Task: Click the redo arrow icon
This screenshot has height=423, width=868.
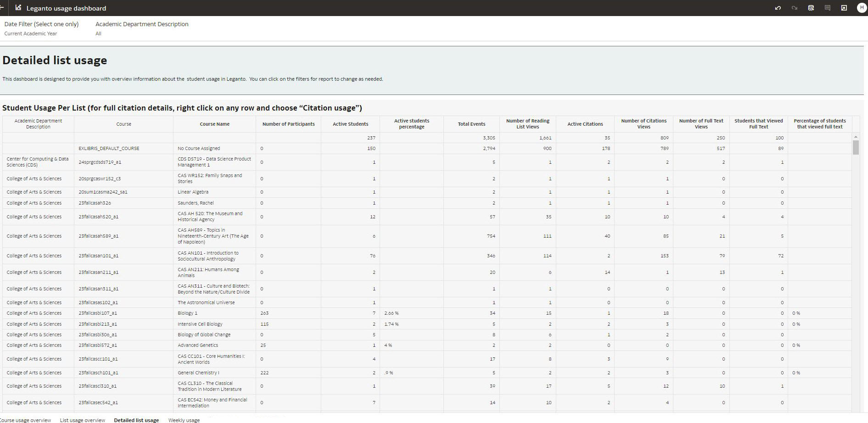Action: (x=794, y=8)
